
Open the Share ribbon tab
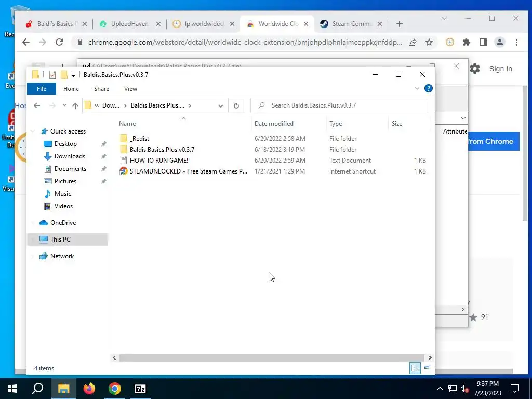[x=101, y=89]
